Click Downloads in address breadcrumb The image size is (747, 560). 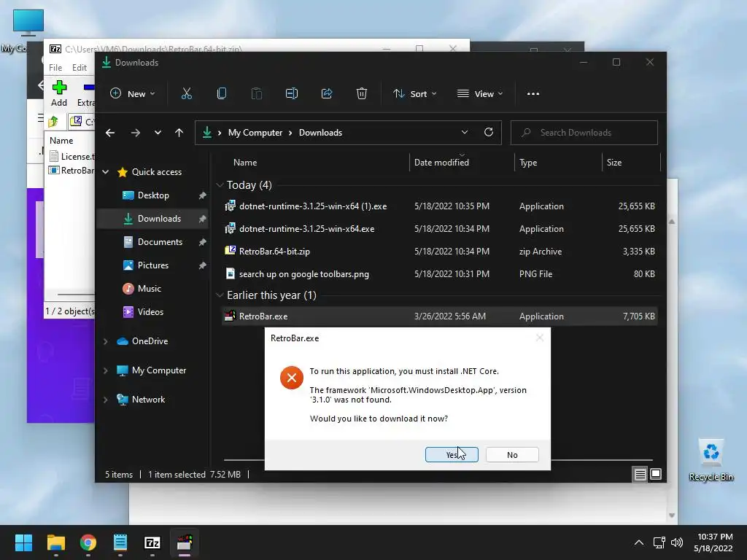pos(320,133)
